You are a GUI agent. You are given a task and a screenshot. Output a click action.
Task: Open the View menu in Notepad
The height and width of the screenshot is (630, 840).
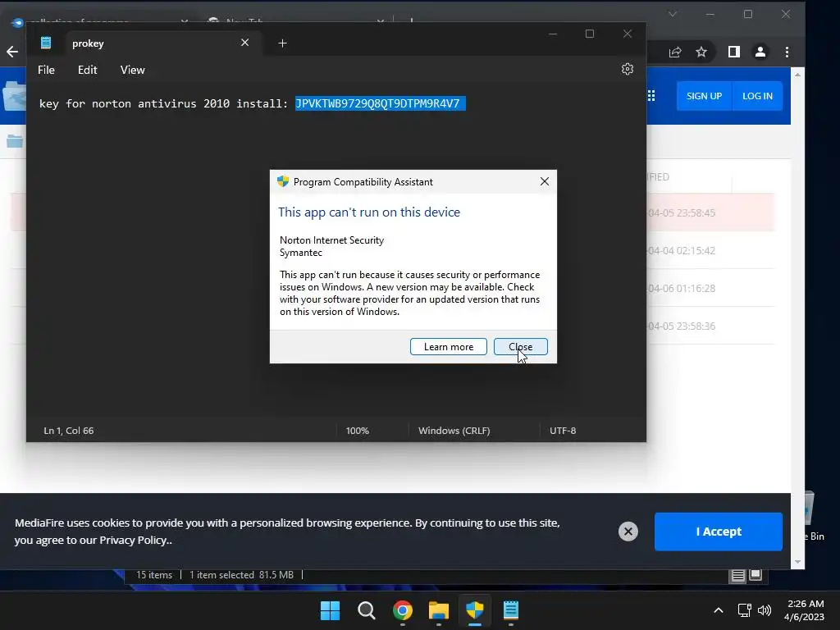132,71
